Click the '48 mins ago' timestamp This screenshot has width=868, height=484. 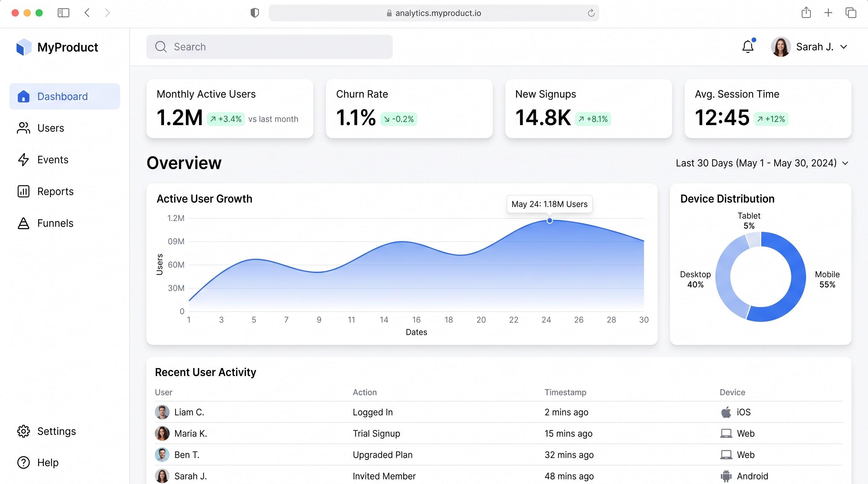pos(569,476)
